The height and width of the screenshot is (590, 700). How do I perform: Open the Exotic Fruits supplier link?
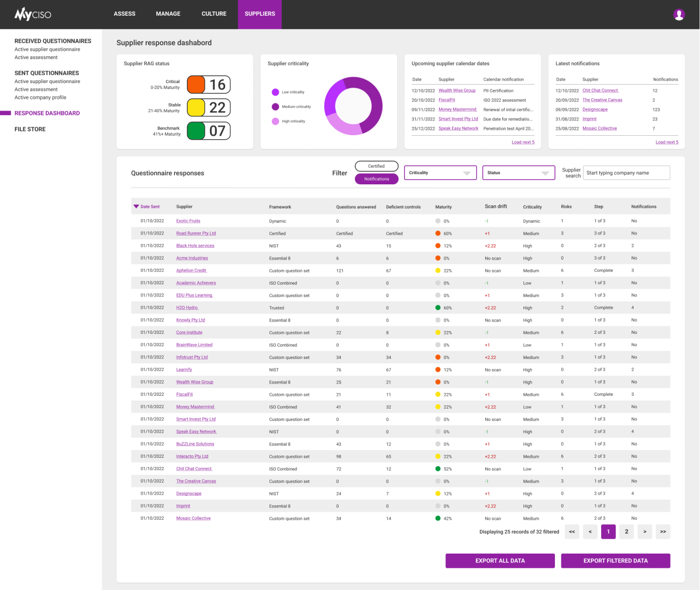(x=188, y=221)
